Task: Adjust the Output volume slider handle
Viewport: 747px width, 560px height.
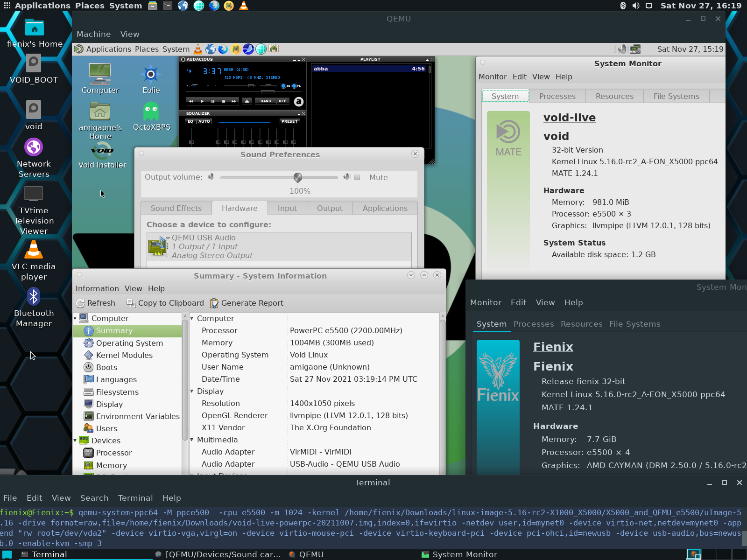Action: [x=298, y=178]
